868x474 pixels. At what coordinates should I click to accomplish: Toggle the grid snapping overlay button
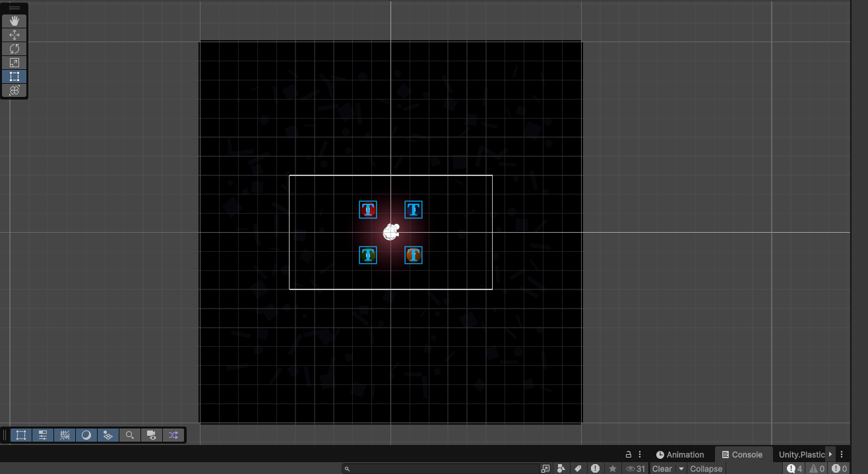[x=65, y=435]
